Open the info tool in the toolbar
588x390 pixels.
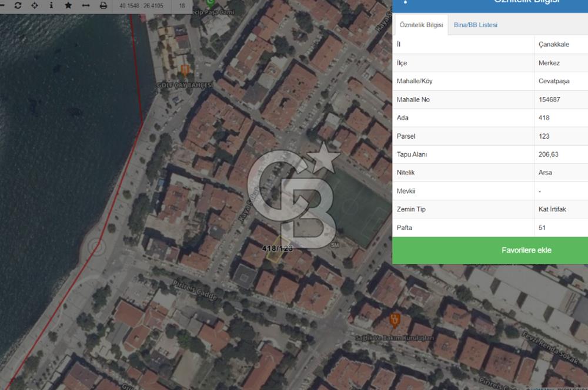coord(51,5)
